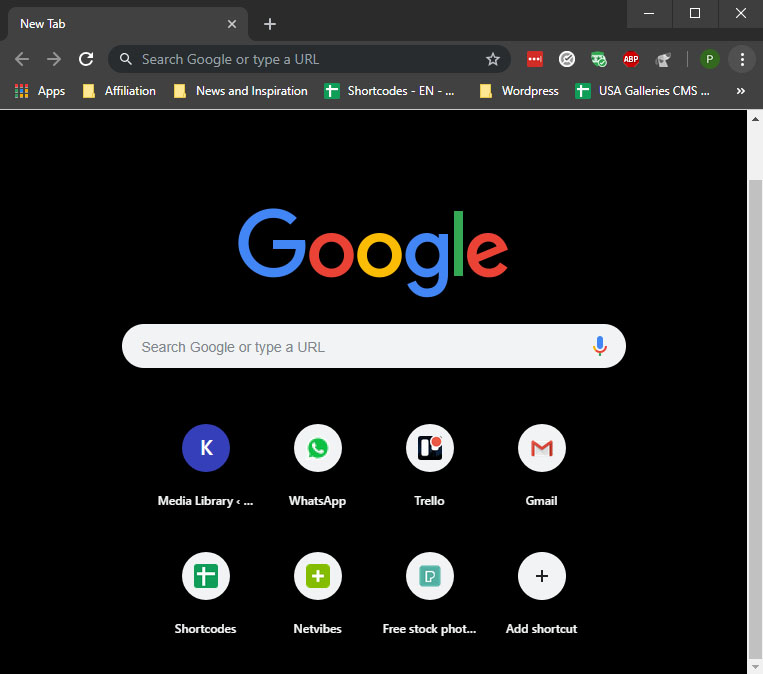Open the Affiliation bookmarks folder
The width and height of the screenshot is (763, 674).
click(119, 91)
